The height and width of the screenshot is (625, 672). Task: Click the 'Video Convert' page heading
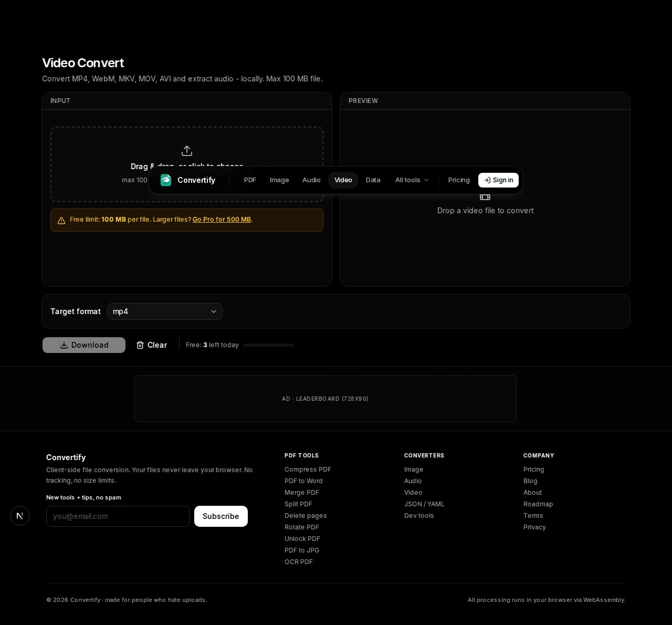(x=83, y=63)
